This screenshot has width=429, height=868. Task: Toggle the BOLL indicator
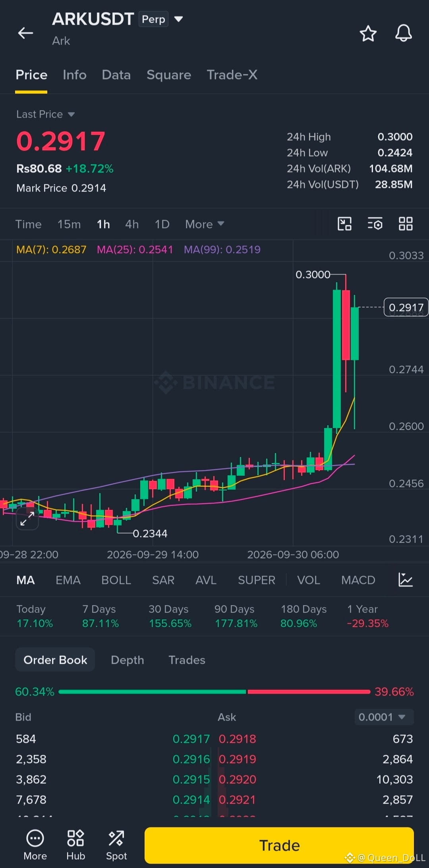pos(116,580)
